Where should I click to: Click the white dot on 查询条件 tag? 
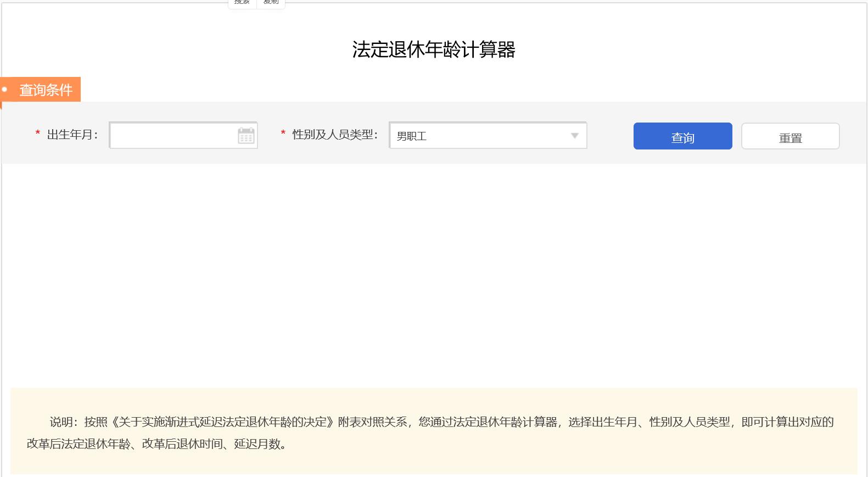4,89
